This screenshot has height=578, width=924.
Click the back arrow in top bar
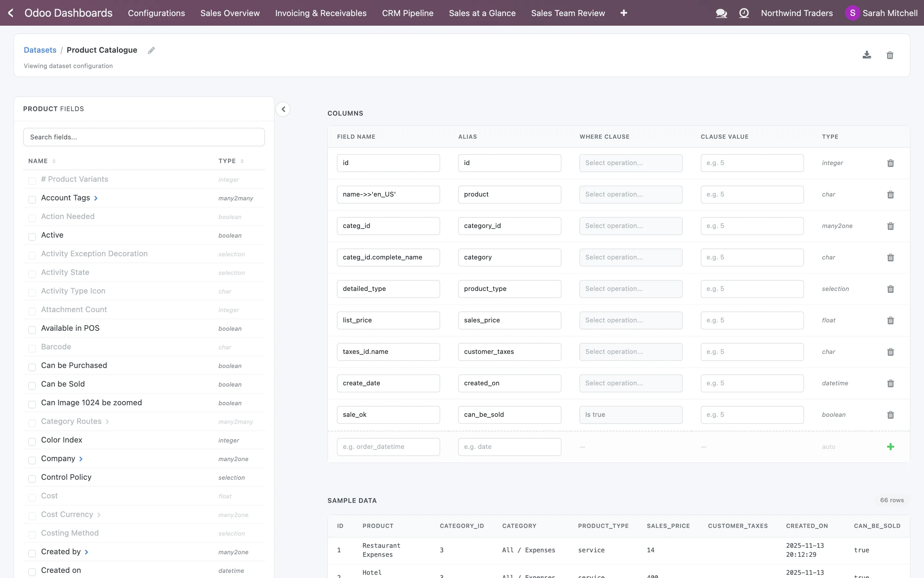click(x=11, y=13)
